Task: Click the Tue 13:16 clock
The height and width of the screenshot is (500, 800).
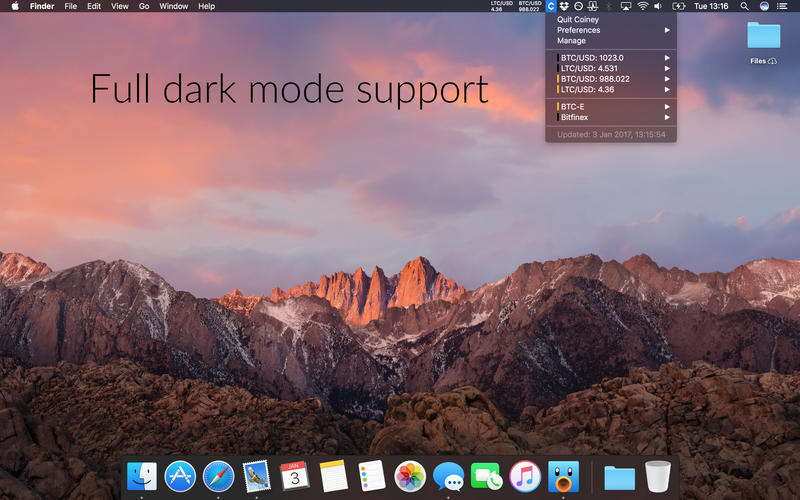Action: tap(711, 6)
